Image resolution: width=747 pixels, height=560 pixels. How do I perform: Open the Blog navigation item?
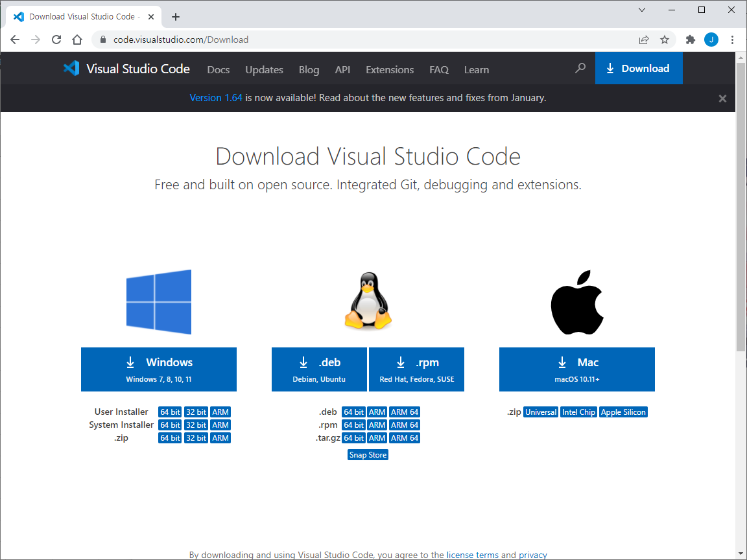(309, 69)
